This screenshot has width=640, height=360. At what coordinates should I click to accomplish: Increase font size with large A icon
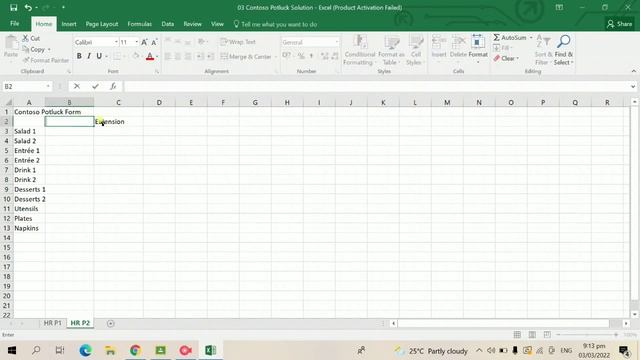144,42
